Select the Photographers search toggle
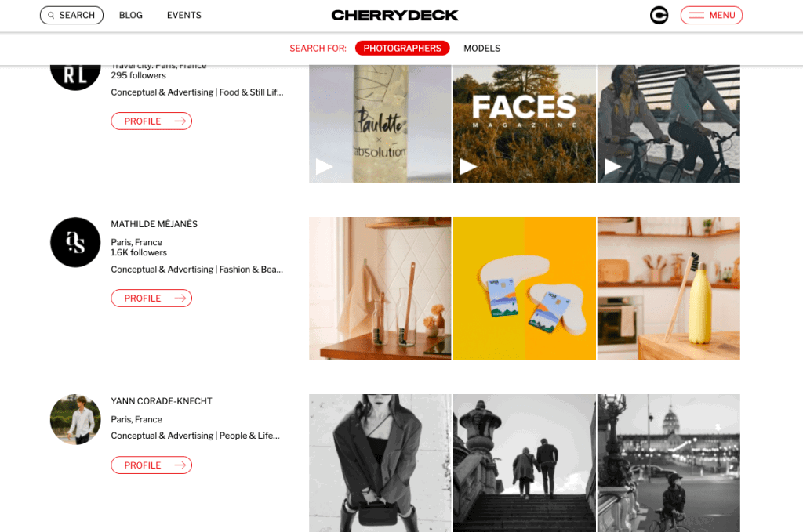The height and width of the screenshot is (532, 803). pyautogui.click(x=402, y=48)
